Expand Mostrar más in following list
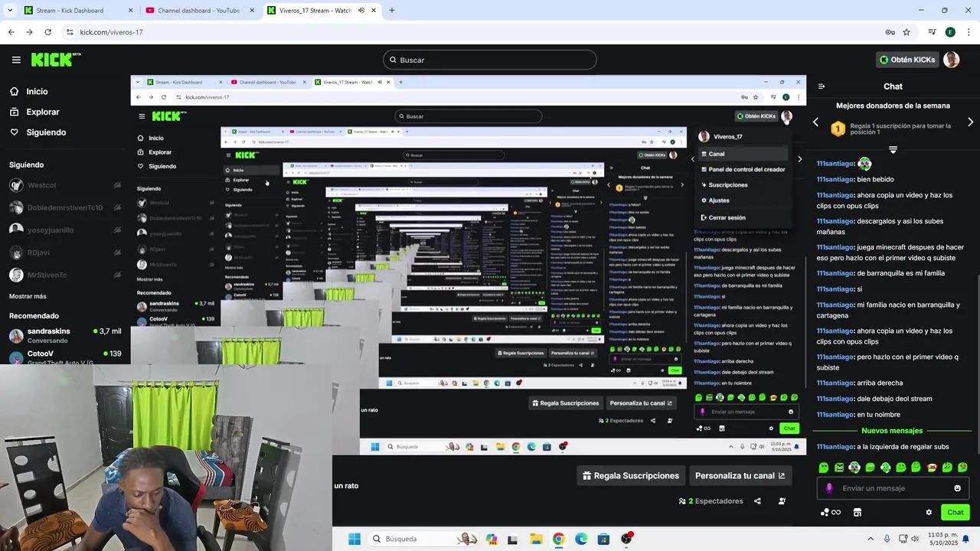Image resolution: width=980 pixels, height=551 pixels. (x=28, y=296)
